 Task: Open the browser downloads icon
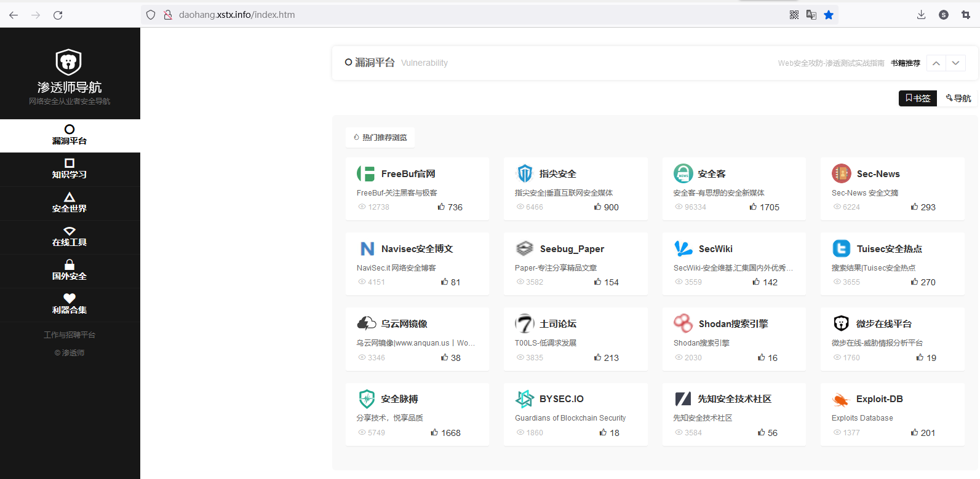(921, 15)
